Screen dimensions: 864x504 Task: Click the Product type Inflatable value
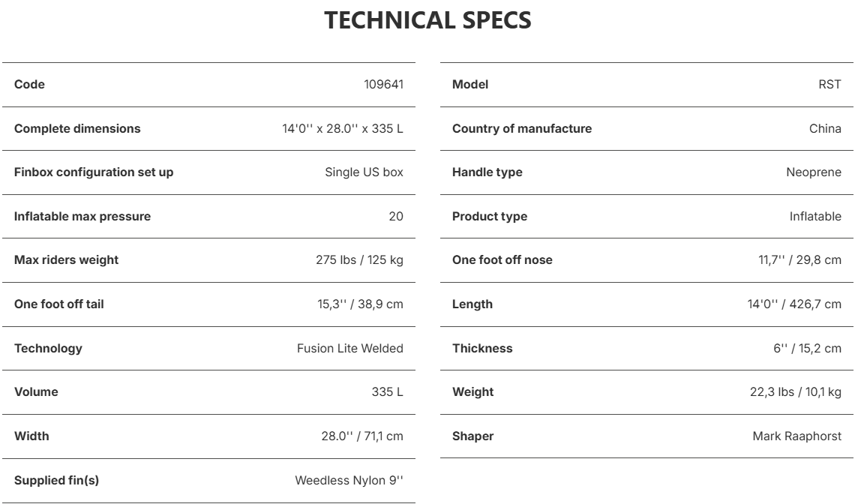pos(815,217)
